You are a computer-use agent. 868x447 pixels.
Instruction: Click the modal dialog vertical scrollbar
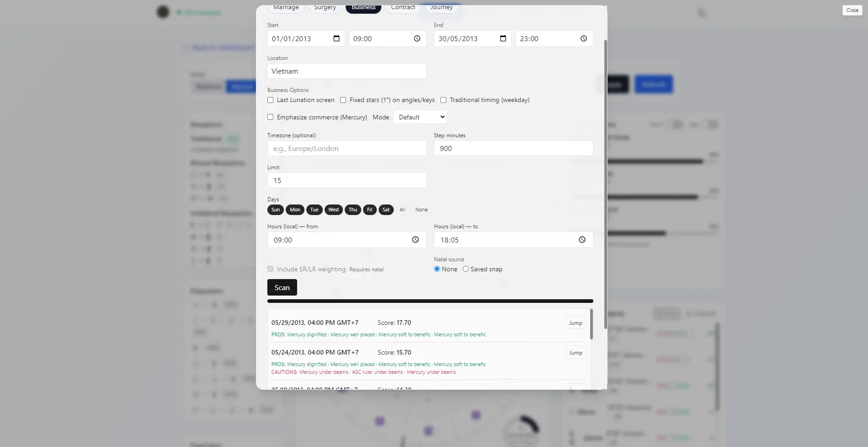coord(606,184)
